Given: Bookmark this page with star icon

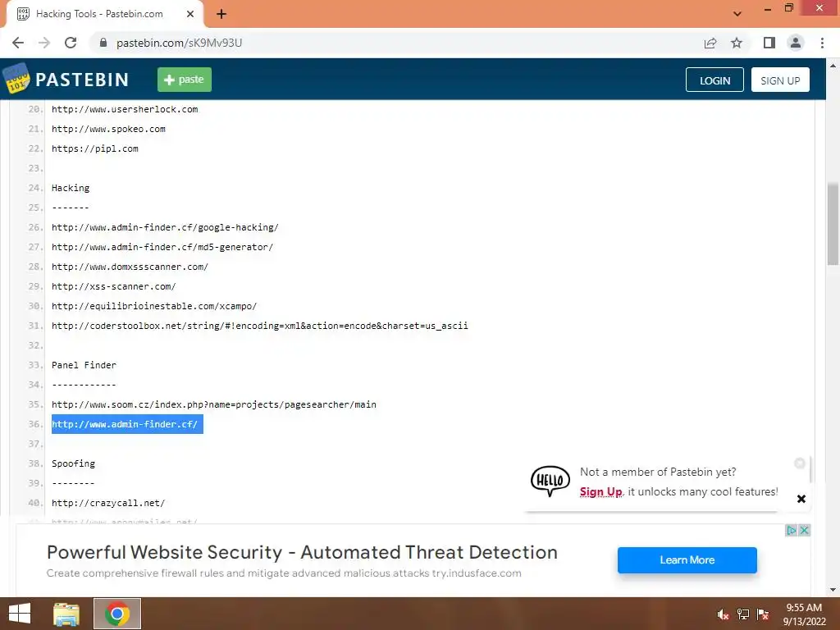Looking at the screenshot, I should (737, 43).
